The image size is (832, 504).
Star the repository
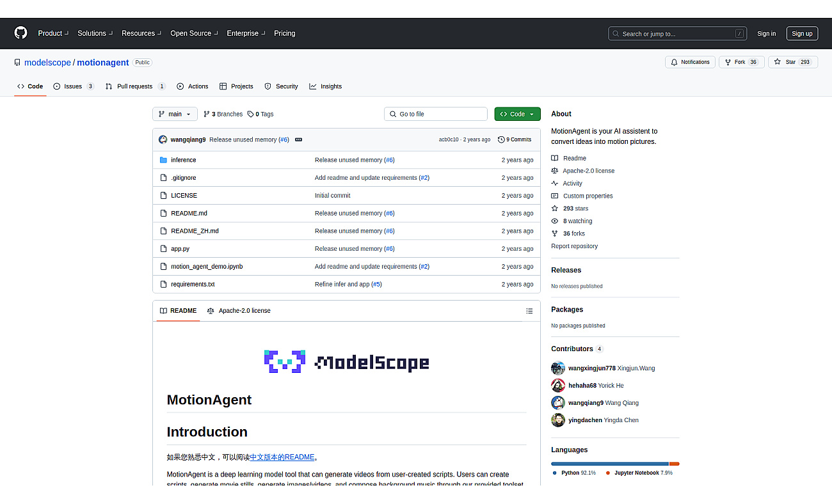coord(792,62)
